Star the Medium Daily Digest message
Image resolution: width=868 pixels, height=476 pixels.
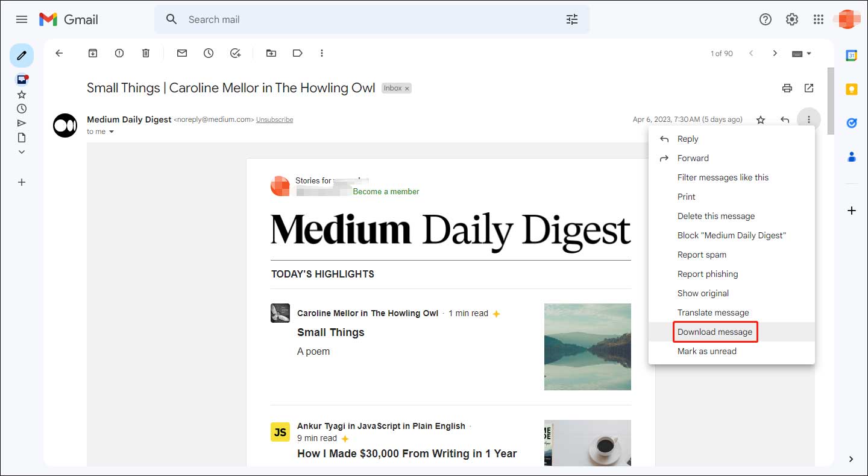761,120
